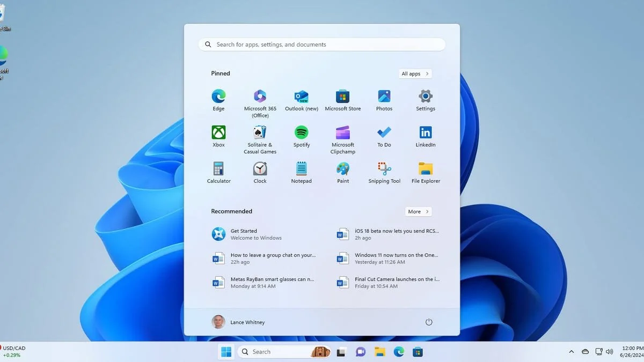Open Outlook (new) app
Image resolution: width=644 pixels, height=362 pixels.
[x=302, y=100]
